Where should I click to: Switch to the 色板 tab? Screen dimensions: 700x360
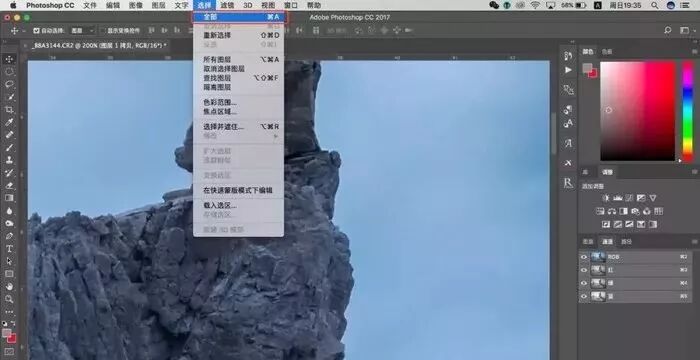(607, 52)
